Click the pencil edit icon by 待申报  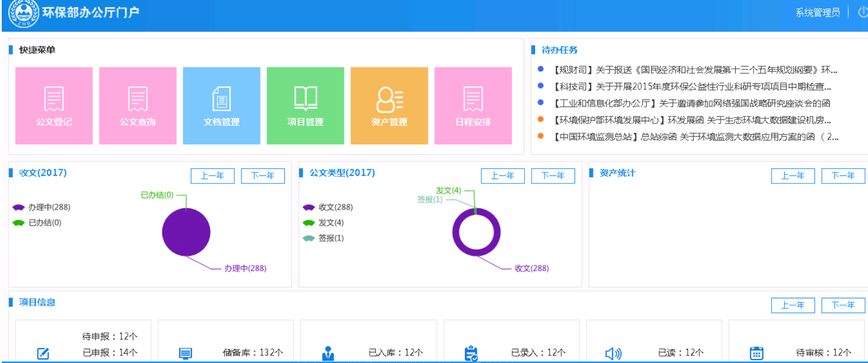click(43, 353)
